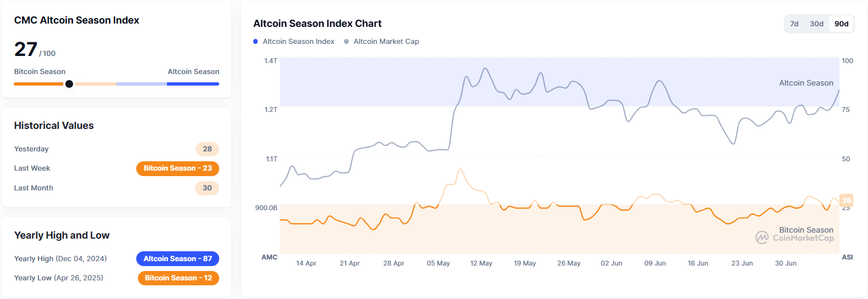Click the Yesterday value 28 pill
The image size is (868, 299).
[207, 149]
